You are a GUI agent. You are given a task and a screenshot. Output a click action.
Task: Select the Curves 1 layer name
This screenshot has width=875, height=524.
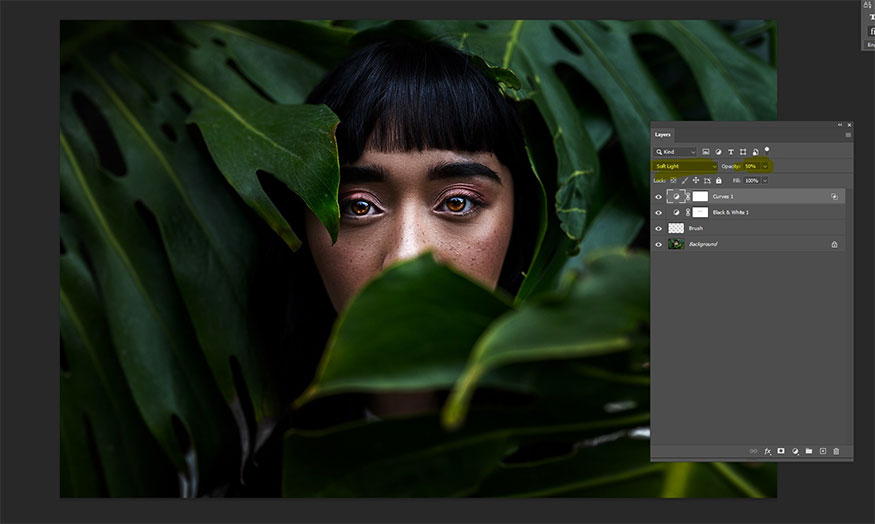tap(723, 196)
